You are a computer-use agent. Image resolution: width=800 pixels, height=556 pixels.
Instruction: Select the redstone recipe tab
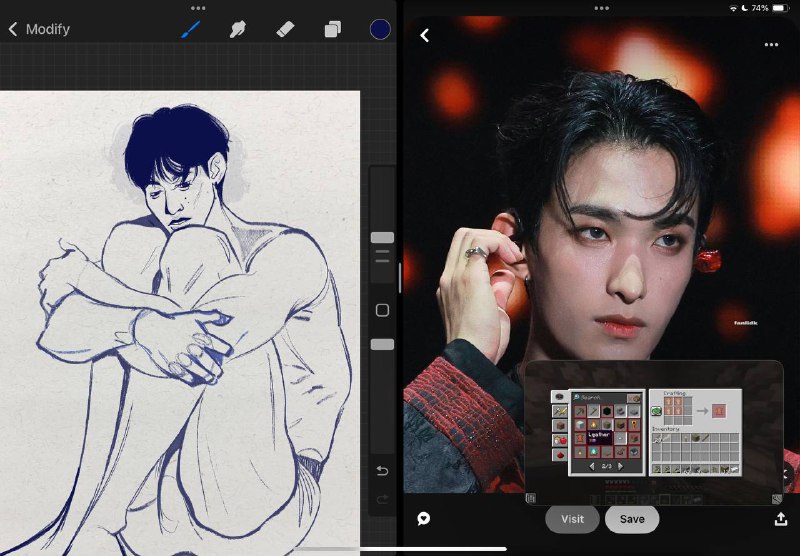point(560,454)
